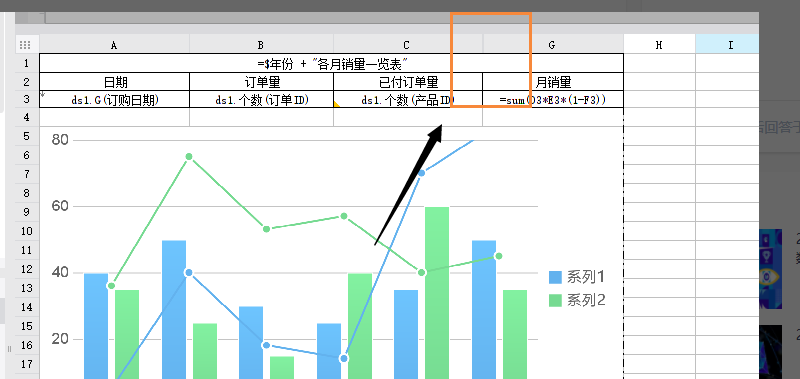This screenshot has height=379, width=800.
Task: Click the 订单量 header cell
Action: tap(261, 82)
